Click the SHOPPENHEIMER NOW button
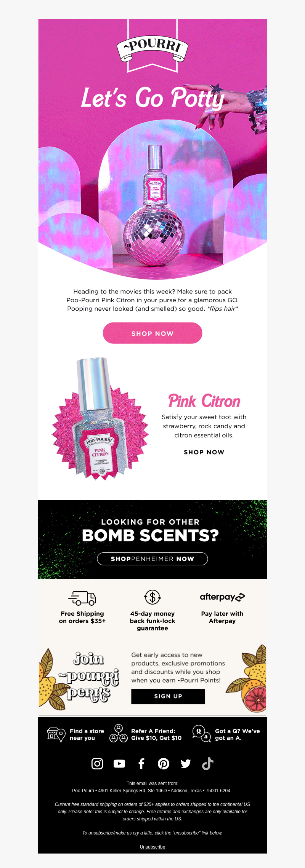Viewport: 305px width, 868px height. click(x=152, y=559)
